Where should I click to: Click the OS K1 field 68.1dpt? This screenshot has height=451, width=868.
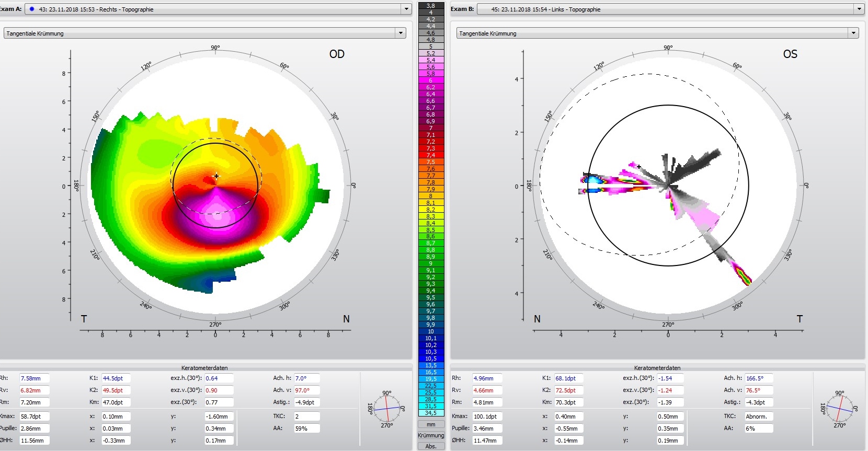[x=569, y=378]
